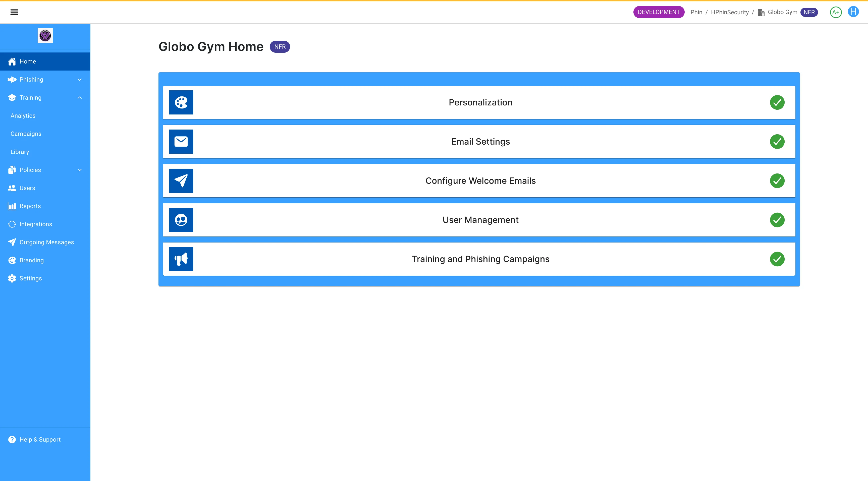Click the User Management people icon

coord(181,220)
